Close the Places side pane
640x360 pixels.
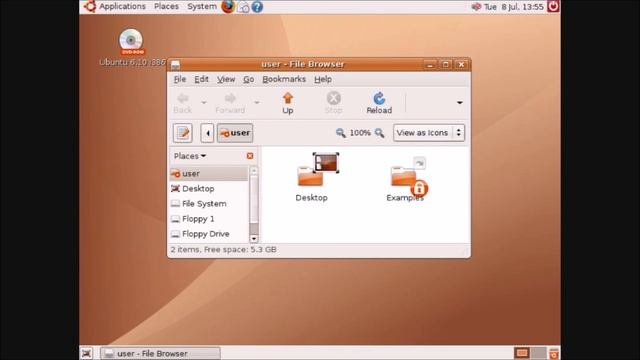(x=250, y=156)
